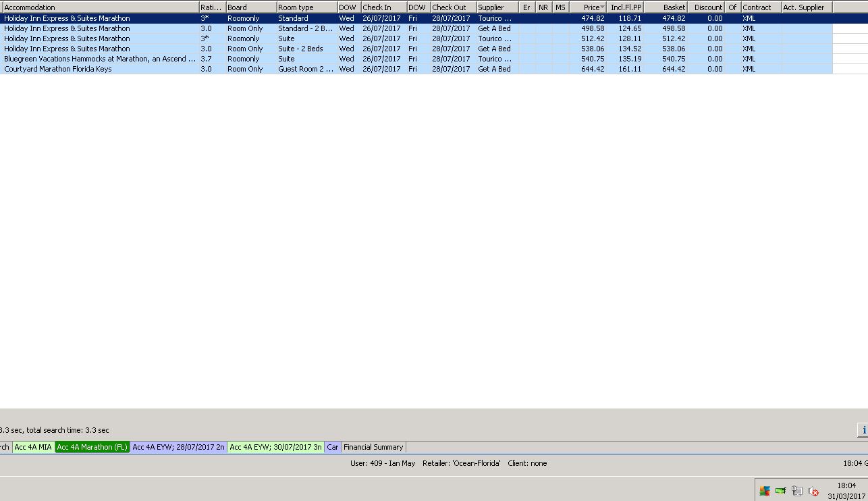Click the green network card tray icon

click(781, 491)
